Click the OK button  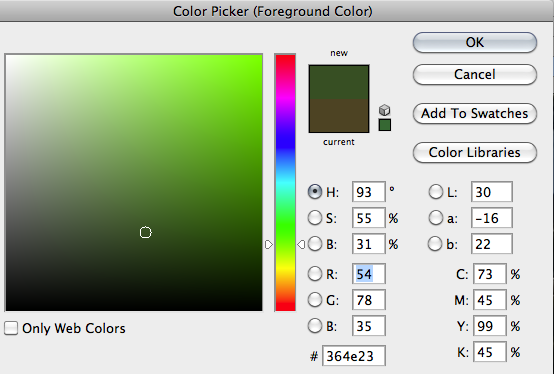click(x=475, y=43)
